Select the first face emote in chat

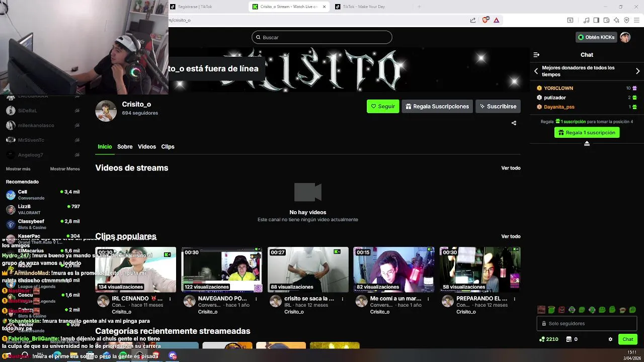[541, 310]
